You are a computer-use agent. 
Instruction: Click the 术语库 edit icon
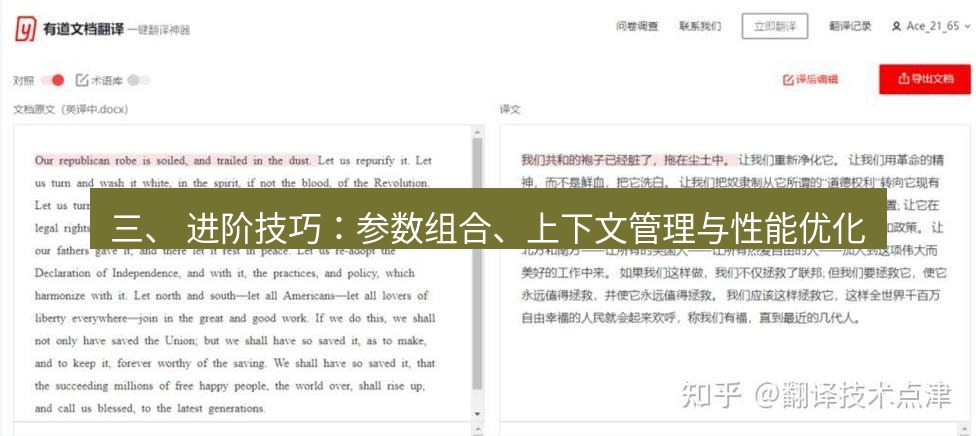point(82,80)
